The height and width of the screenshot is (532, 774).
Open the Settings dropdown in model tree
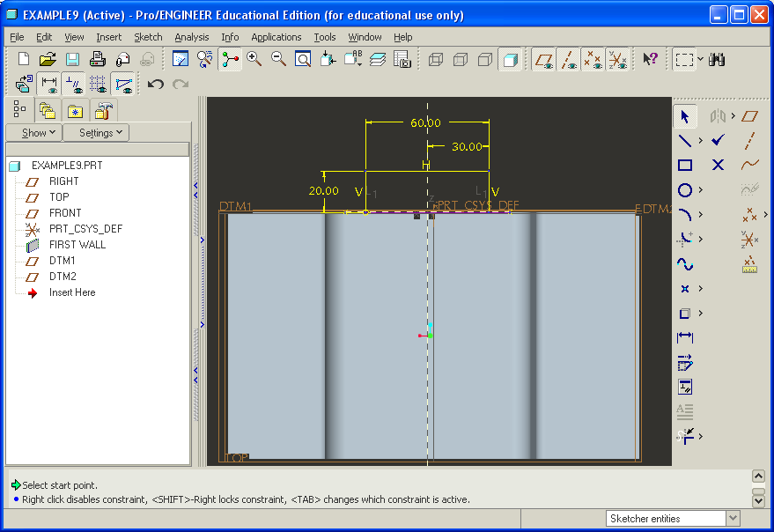[x=102, y=133]
